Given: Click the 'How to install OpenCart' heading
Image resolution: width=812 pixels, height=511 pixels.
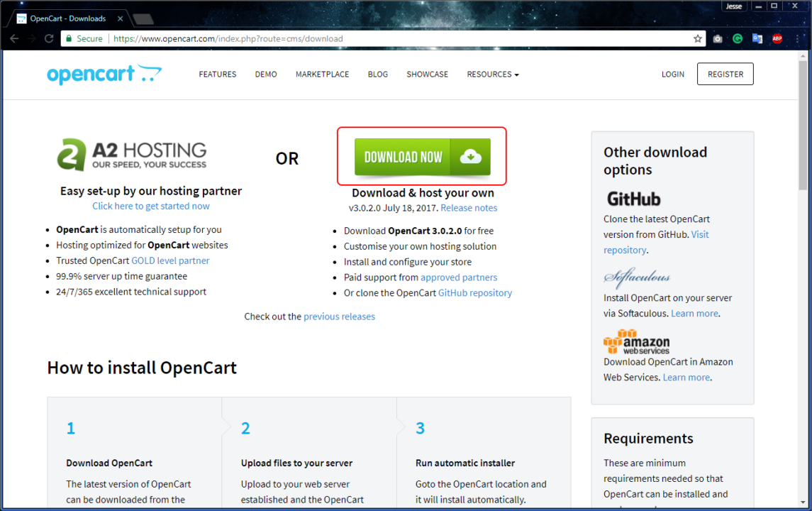Looking at the screenshot, I should pos(142,368).
